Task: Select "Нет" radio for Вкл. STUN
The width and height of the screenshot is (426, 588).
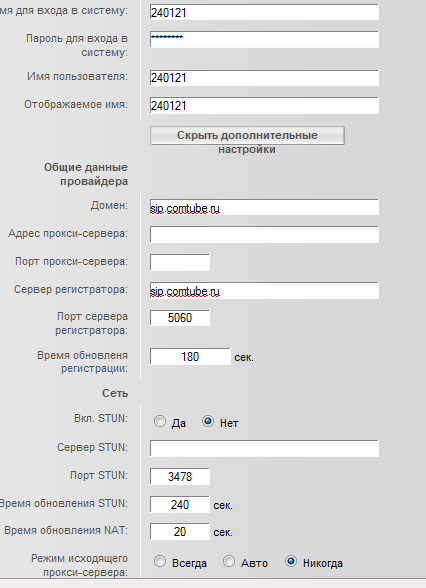Action: tap(208, 422)
